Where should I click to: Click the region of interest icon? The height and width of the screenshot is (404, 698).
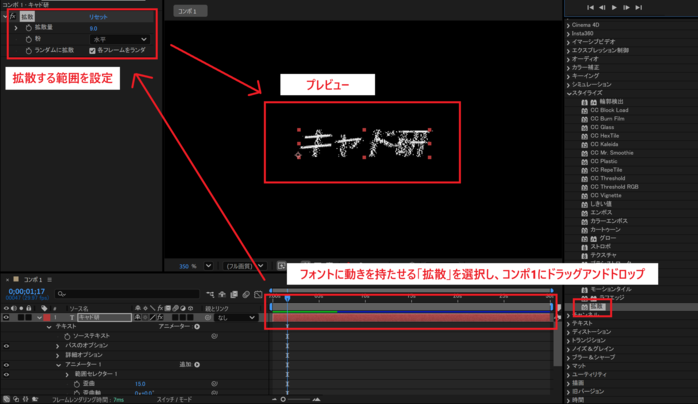(x=281, y=266)
